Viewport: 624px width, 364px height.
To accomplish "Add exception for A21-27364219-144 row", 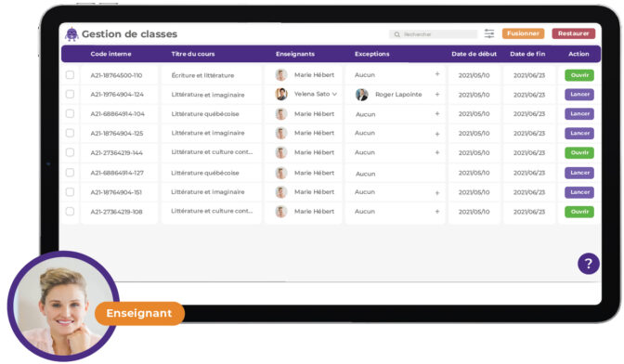I will pyautogui.click(x=437, y=152).
